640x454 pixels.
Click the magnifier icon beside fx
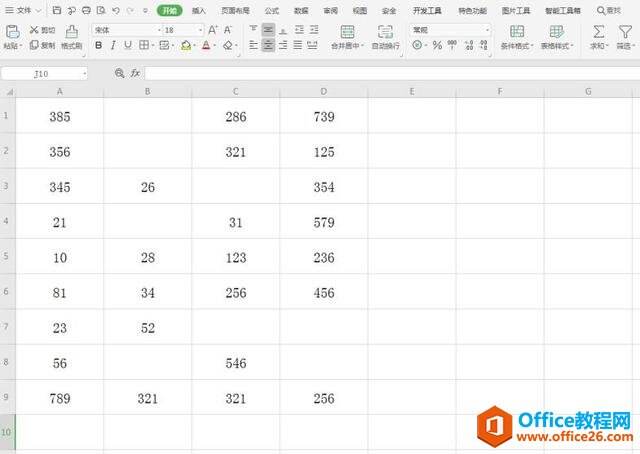point(119,73)
